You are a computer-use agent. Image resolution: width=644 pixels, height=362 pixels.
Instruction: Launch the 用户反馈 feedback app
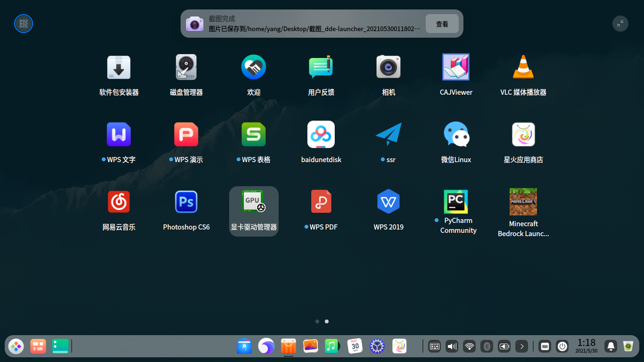coord(321,67)
